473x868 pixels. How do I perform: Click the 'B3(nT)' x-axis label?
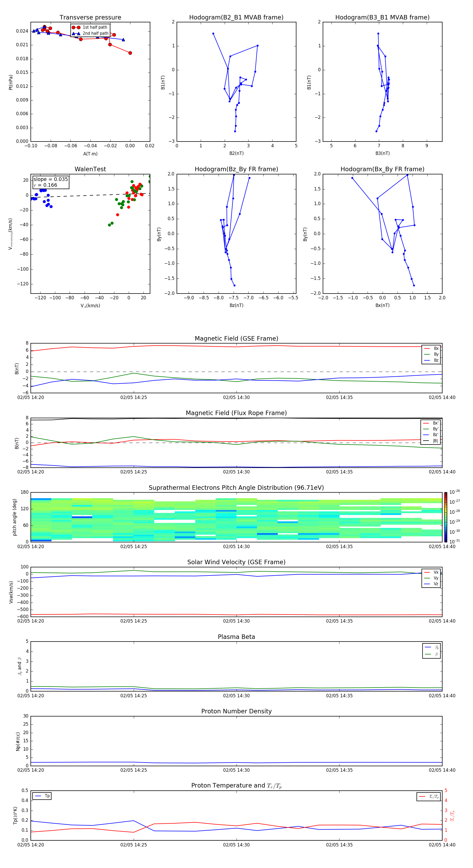click(x=382, y=153)
